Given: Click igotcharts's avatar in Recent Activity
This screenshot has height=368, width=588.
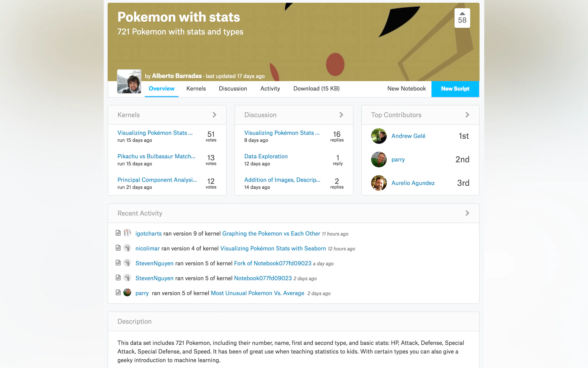Looking at the screenshot, I should (127, 233).
